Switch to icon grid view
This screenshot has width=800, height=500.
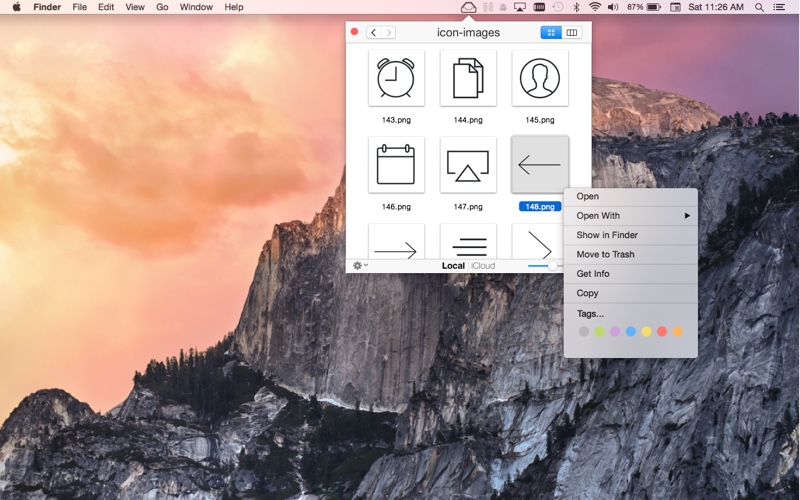point(550,33)
